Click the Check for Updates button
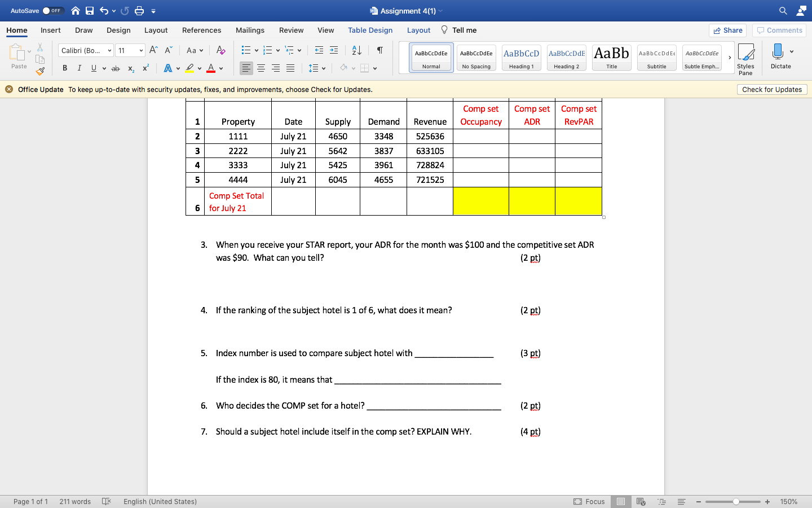The height and width of the screenshot is (508, 812). [772, 89]
